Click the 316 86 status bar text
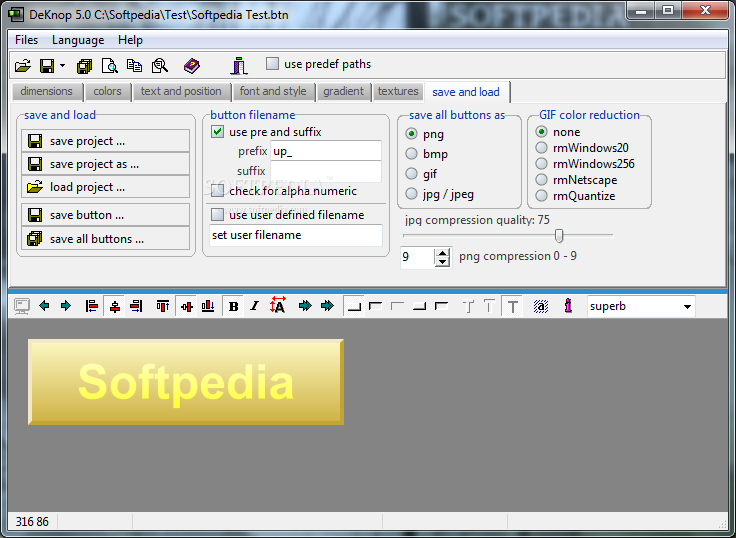The image size is (736, 538). coord(32,522)
